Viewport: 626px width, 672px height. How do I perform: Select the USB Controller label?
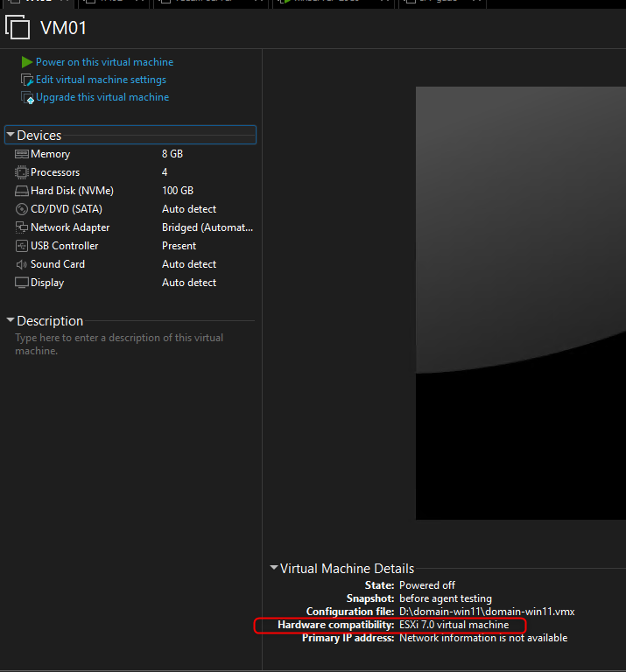coord(64,246)
